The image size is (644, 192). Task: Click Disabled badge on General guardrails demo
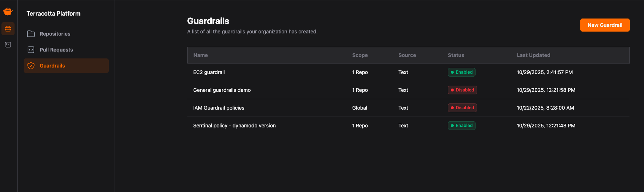[462, 90]
